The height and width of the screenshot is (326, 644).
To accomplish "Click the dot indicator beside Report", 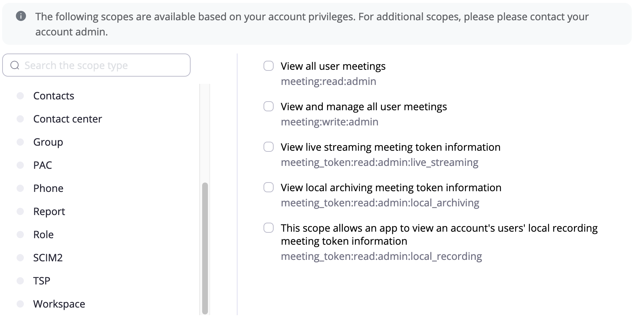I will pos(20,211).
